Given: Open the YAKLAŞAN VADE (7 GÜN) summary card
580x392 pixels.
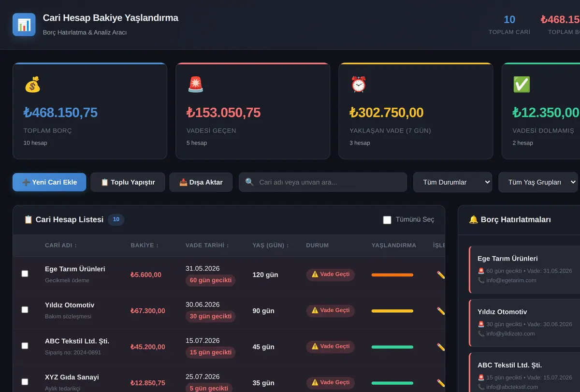Looking at the screenshot, I should [416, 111].
